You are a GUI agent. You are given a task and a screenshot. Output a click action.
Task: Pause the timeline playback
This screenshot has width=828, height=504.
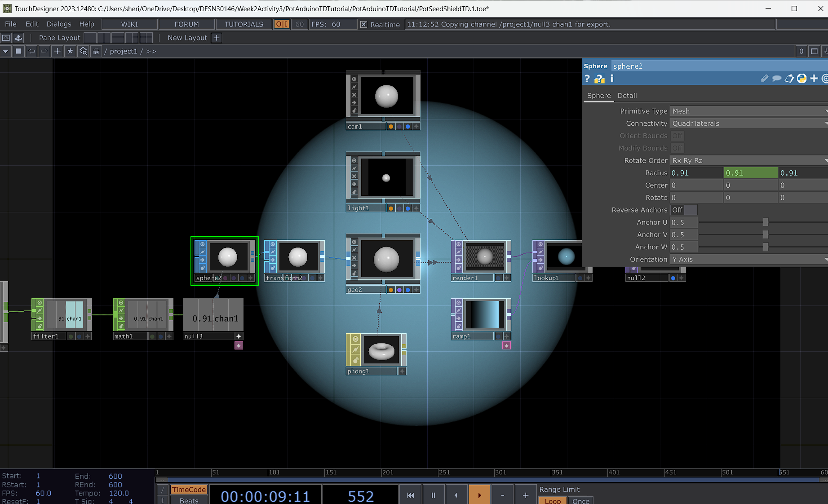(x=433, y=495)
